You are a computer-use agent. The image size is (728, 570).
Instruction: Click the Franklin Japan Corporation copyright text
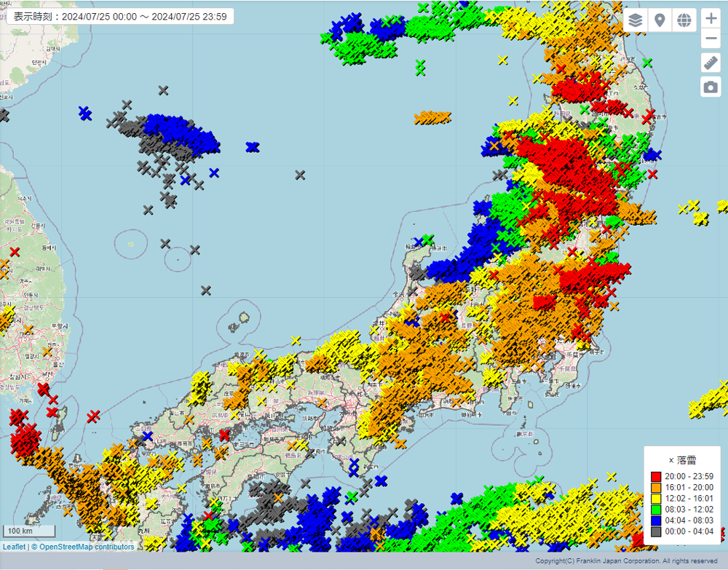point(626,561)
